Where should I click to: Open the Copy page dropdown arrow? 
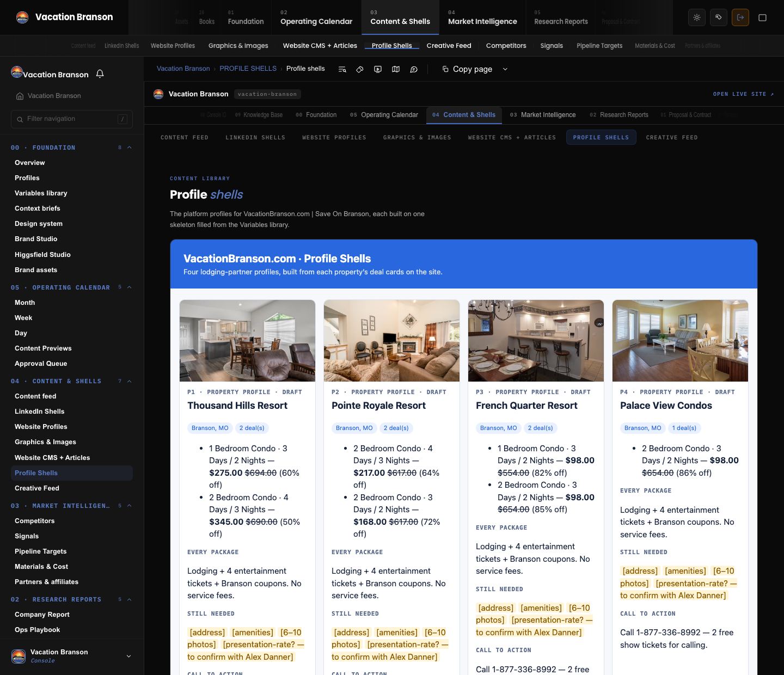click(x=505, y=69)
